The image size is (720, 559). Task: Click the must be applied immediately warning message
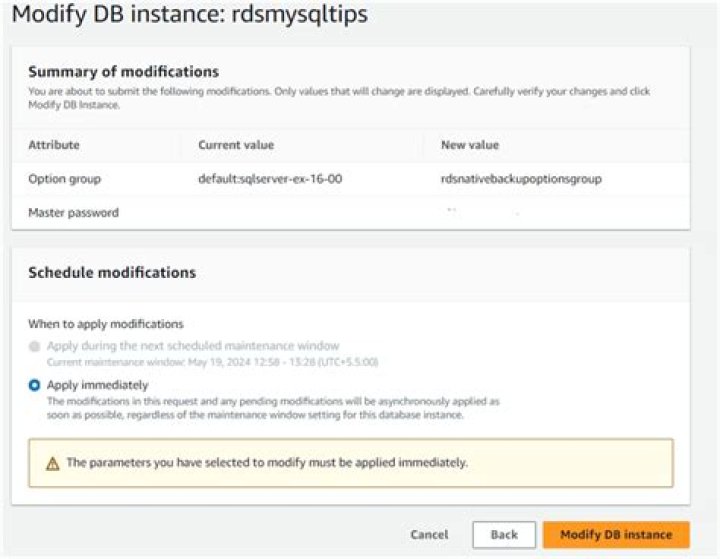pos(267,464)
